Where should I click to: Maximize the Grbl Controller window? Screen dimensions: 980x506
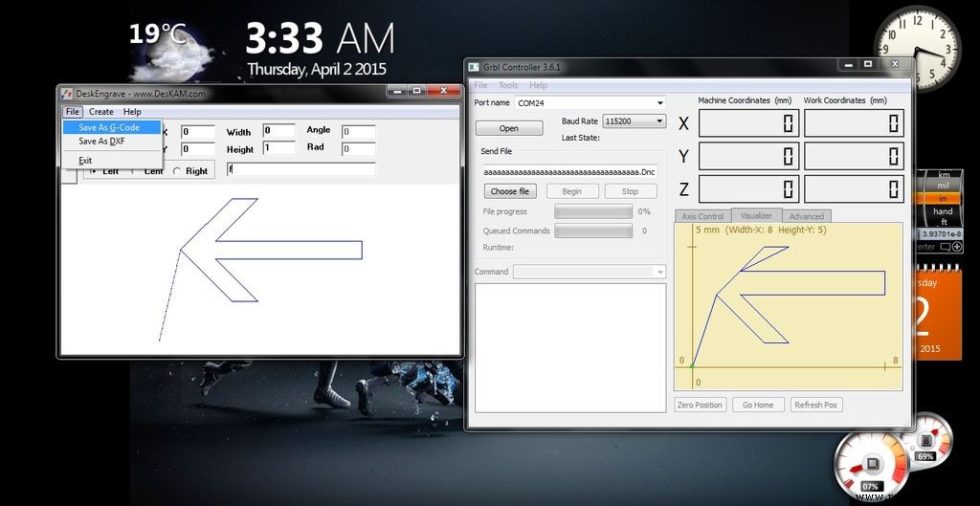coord(868,65)
